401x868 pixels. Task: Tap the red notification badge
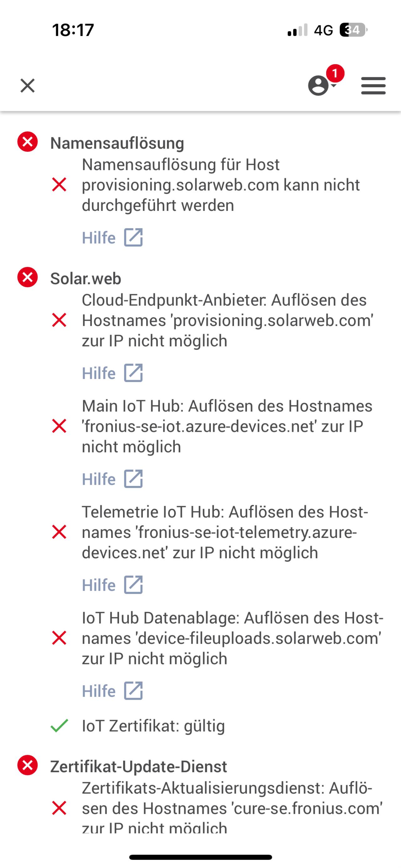(x=335, y=73)
